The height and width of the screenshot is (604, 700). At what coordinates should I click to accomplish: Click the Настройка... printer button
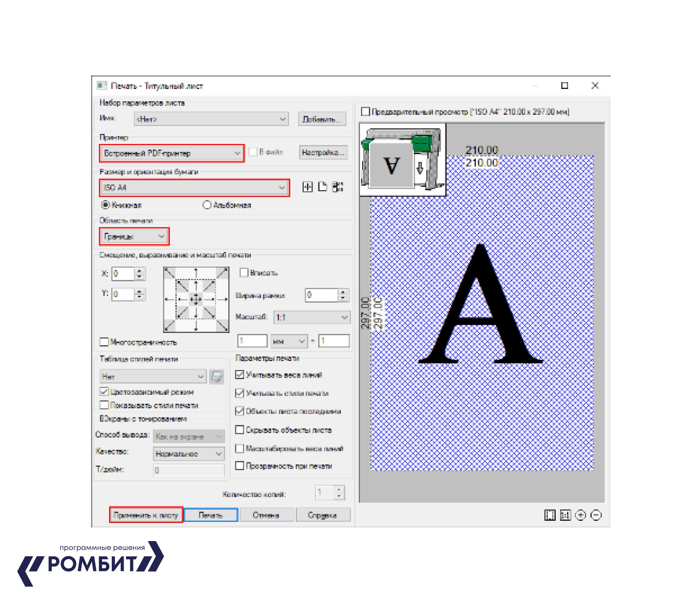tap(323, 152)
